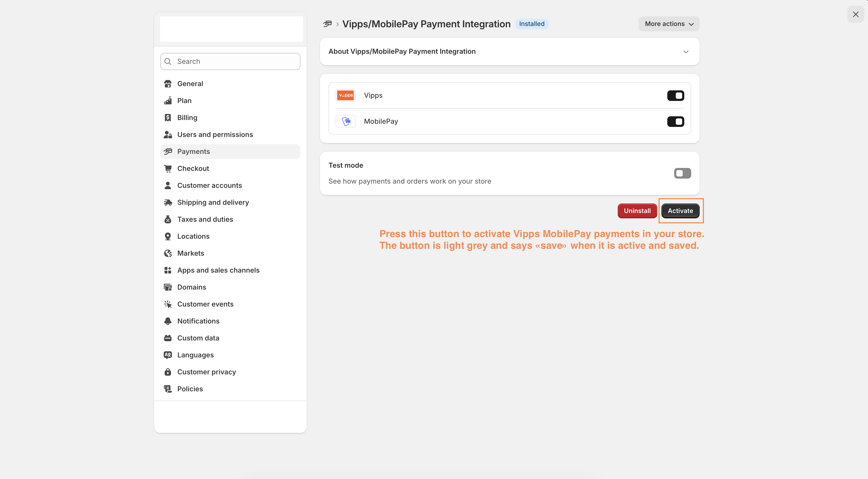Expand the About Vipps/MobilePay section chevron
Screen dimensions: 868x479
686,52
